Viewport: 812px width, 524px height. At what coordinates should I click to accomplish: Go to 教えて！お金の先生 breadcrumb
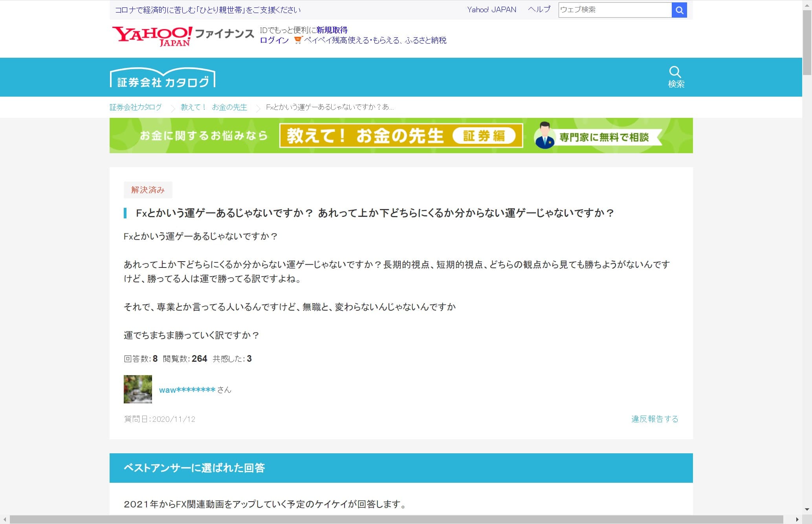point(214,107)
